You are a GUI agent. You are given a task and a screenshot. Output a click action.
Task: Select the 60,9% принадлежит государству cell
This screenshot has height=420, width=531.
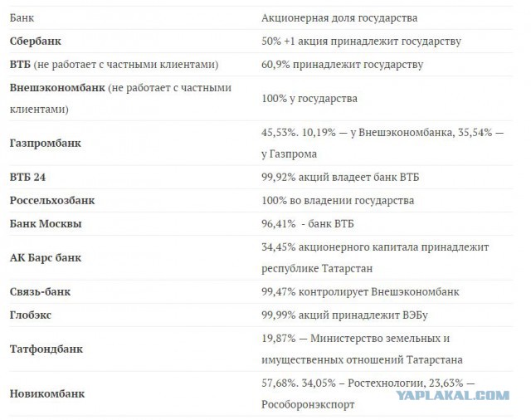343,64
